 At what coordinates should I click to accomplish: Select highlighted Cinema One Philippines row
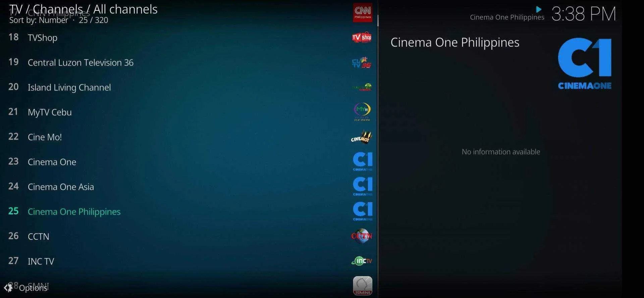pos(188,211)
